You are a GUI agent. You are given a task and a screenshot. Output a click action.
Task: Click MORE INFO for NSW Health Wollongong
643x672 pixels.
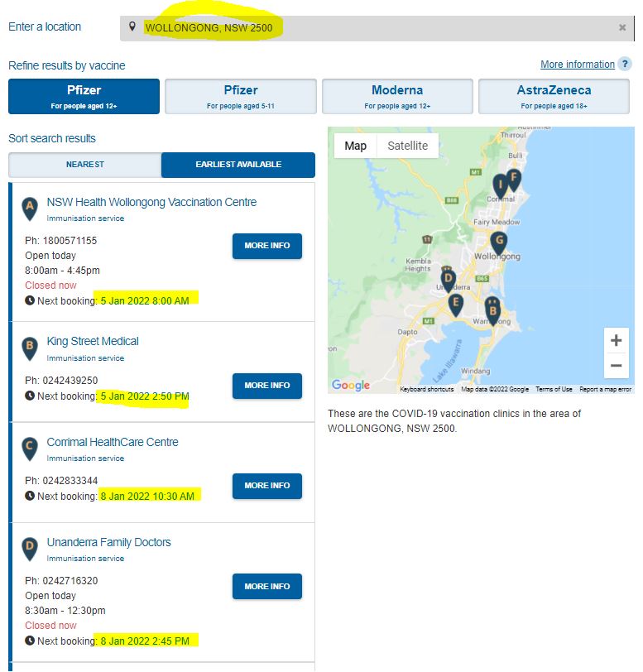pos(267,246)
